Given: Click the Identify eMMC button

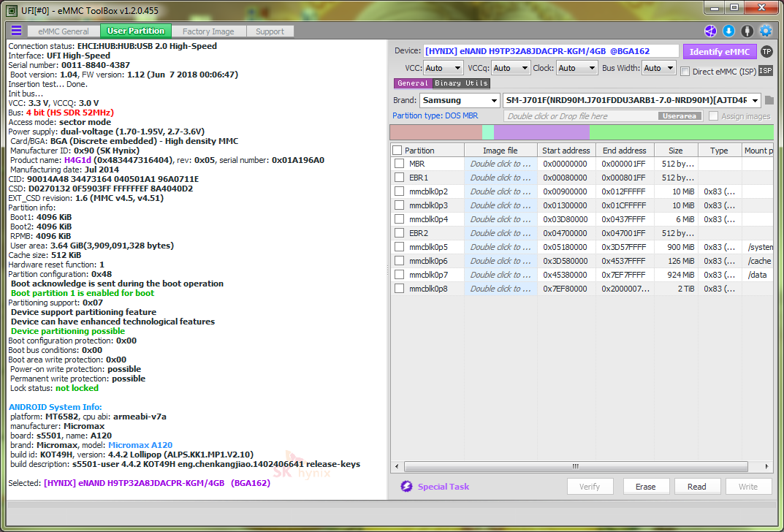Looking at the screenshot, I should (720, 51).
